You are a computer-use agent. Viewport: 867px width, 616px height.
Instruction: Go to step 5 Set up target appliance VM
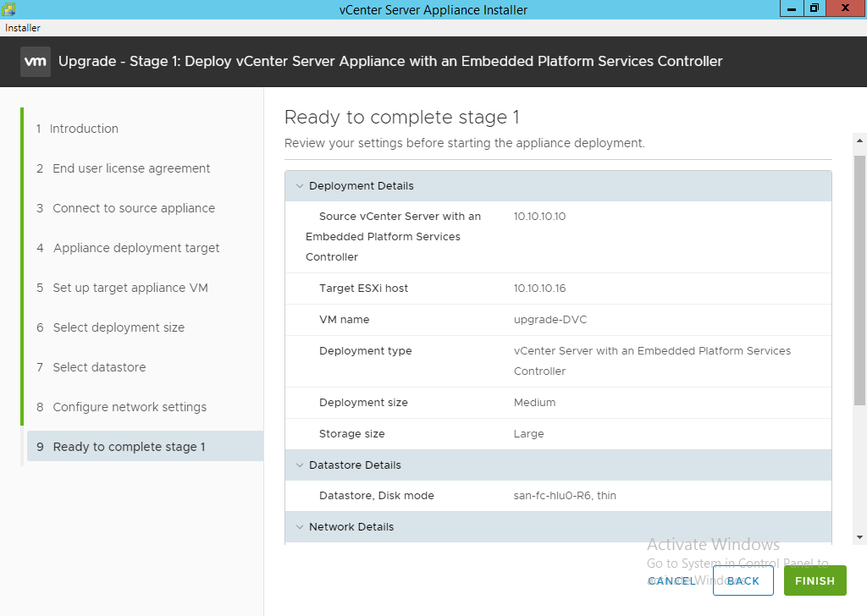[122, 288]
